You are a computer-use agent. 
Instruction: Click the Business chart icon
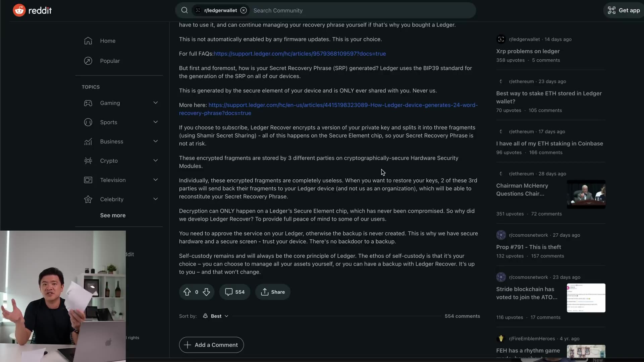pos(88,141)
